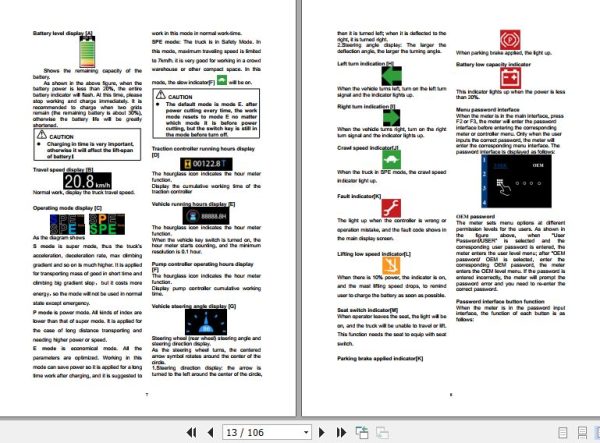Screen dimensions: 600x443
Task: Click 'Battery low capacity indicator' heading
Action: [x=493, y=64]
